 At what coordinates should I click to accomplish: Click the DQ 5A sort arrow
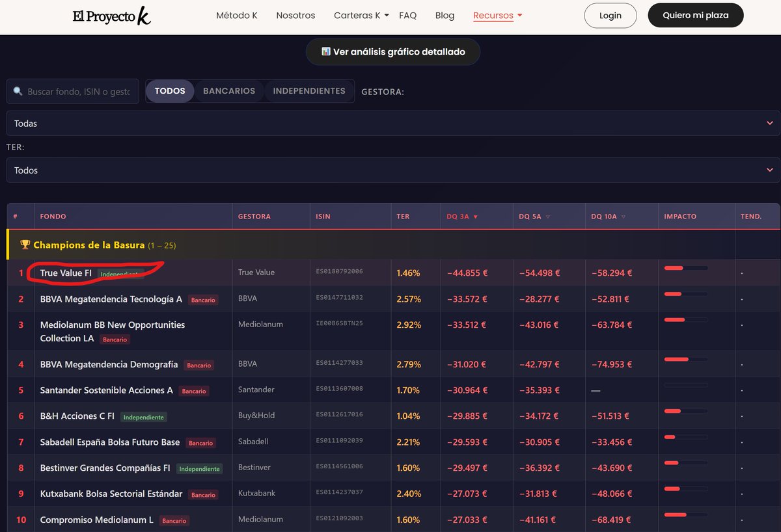(548, 217)
